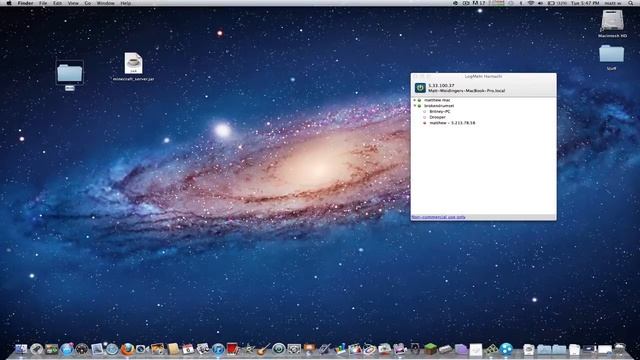Expand the matthew mac network

pyautogui.click(x=415, y=100)
